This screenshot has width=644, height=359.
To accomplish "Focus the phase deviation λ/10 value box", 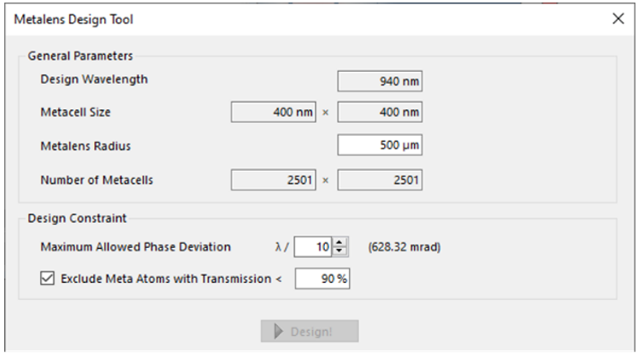I will (313, 247).
